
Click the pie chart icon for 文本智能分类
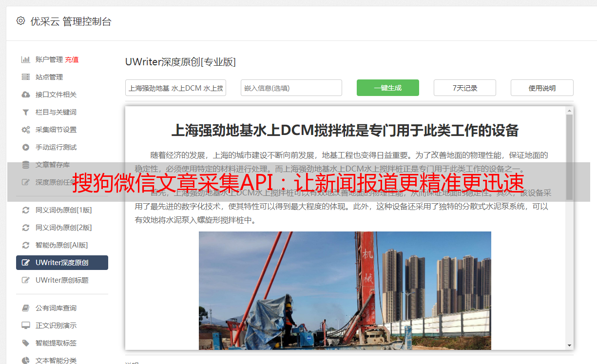[x=26, y=361]
